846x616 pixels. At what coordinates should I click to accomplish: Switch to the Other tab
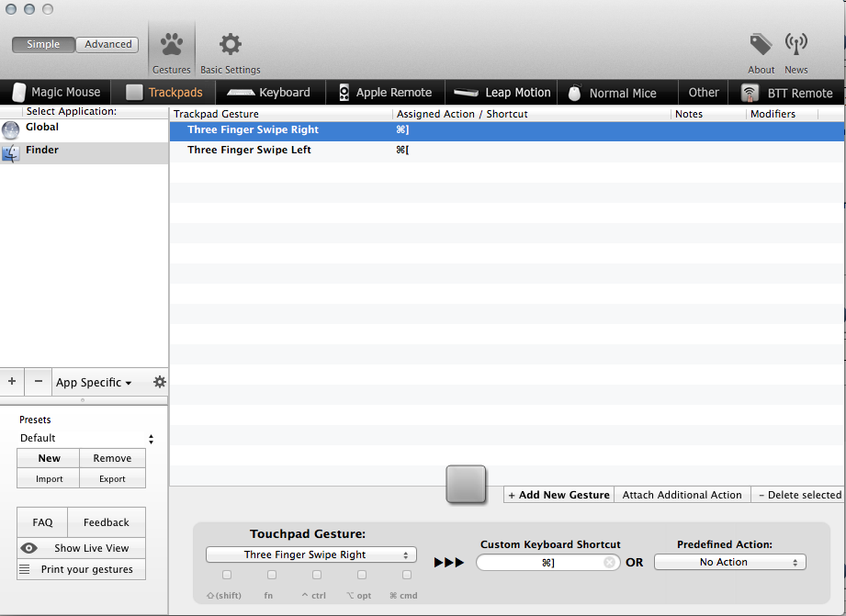[x=704, y=92]
